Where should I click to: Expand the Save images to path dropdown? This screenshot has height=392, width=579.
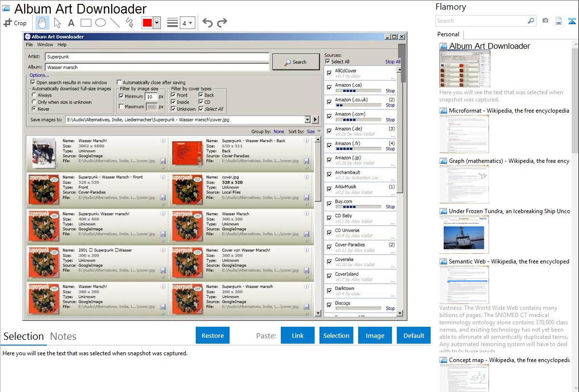tap(307, 120)
